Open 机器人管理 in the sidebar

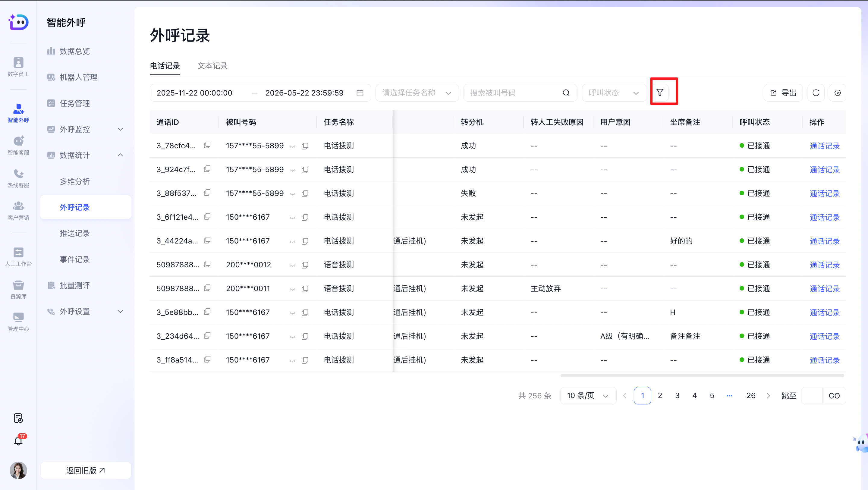pyautogui.click(x=86, y=77)
